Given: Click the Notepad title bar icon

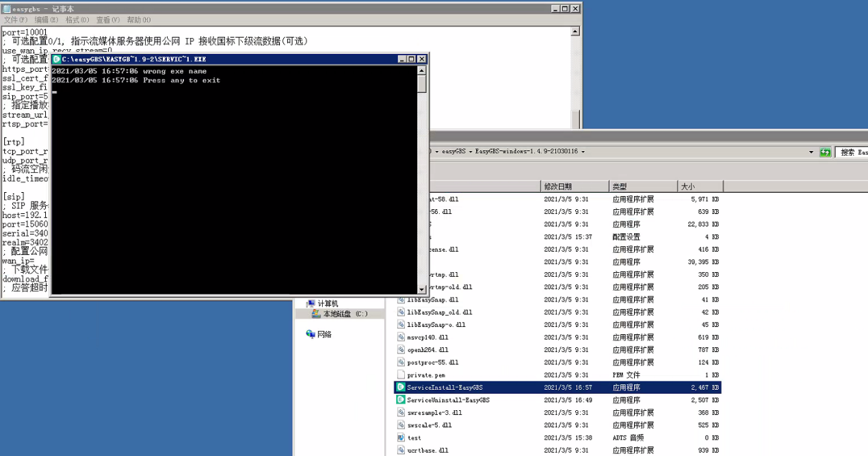Looking at the screenshot, I should 6,8.
